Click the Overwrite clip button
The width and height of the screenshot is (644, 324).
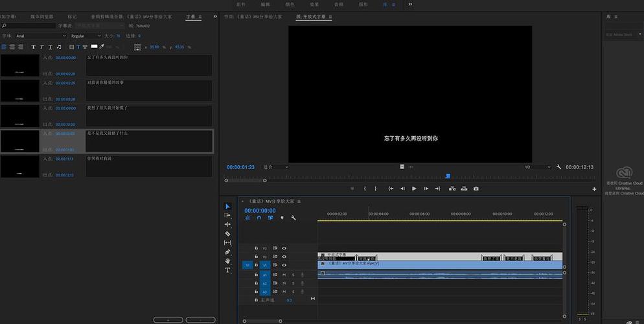coord(464,189)
